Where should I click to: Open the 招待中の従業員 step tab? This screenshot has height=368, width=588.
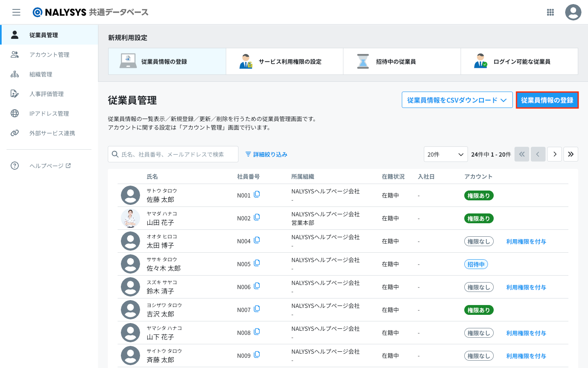tap(402, 62)
